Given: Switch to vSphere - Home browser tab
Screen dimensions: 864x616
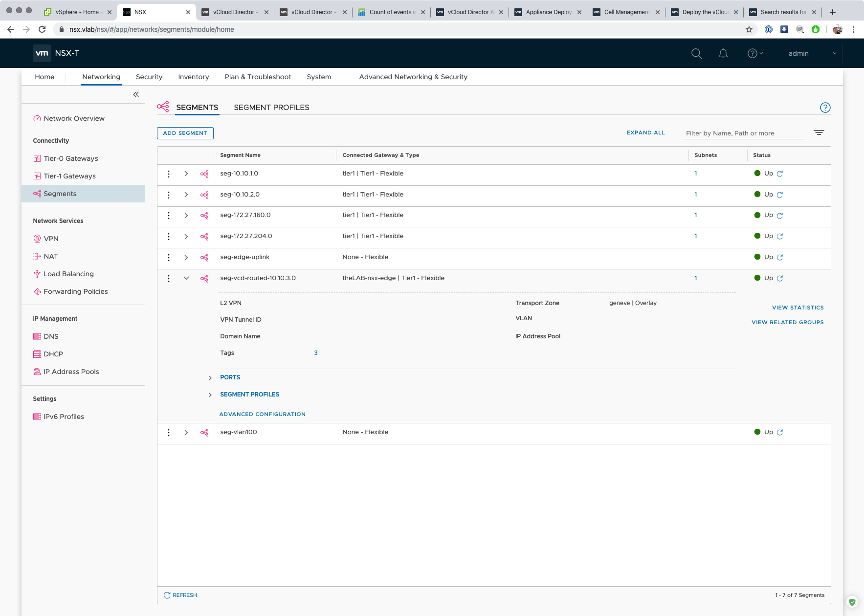Looking at the screenshot, I should click(x=78, y=12).
